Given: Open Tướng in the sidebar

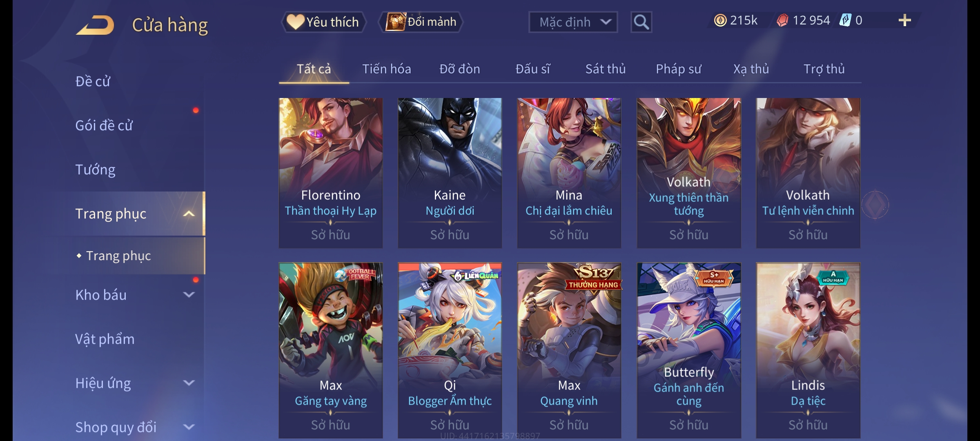Looking at the screenshot, I should (96, 169).
